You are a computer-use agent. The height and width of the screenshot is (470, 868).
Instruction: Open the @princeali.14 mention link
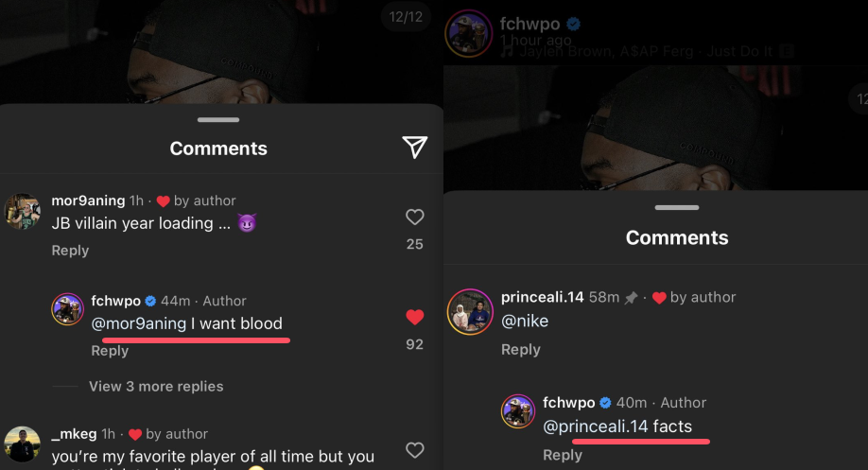596,426
